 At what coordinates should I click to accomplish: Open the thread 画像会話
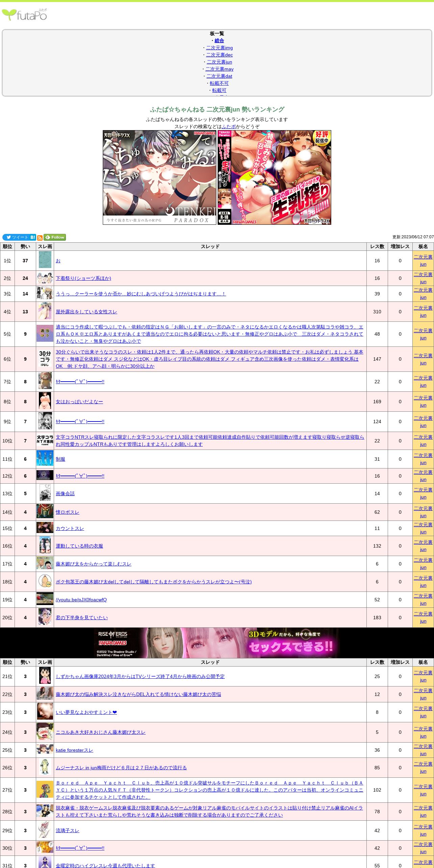coord(65,493)
